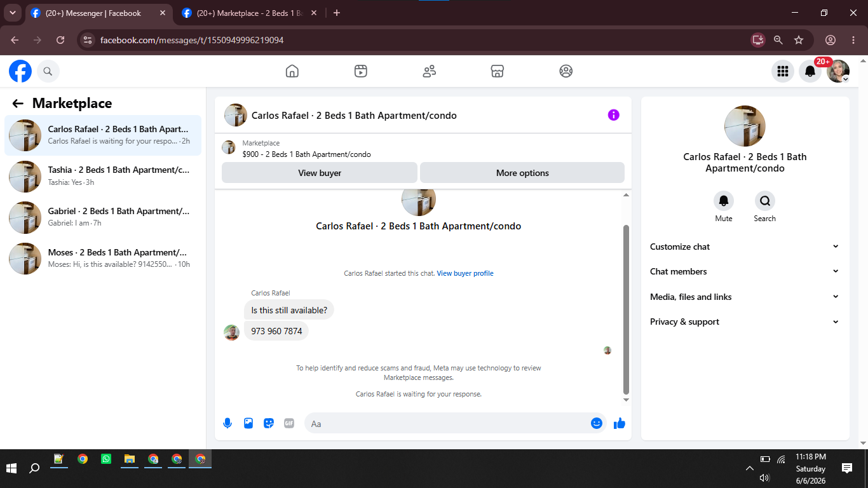Viewport: 868px width, 488px height.
Task: Open the Groups icon in top navigation
Action: [x=566, y=71]
